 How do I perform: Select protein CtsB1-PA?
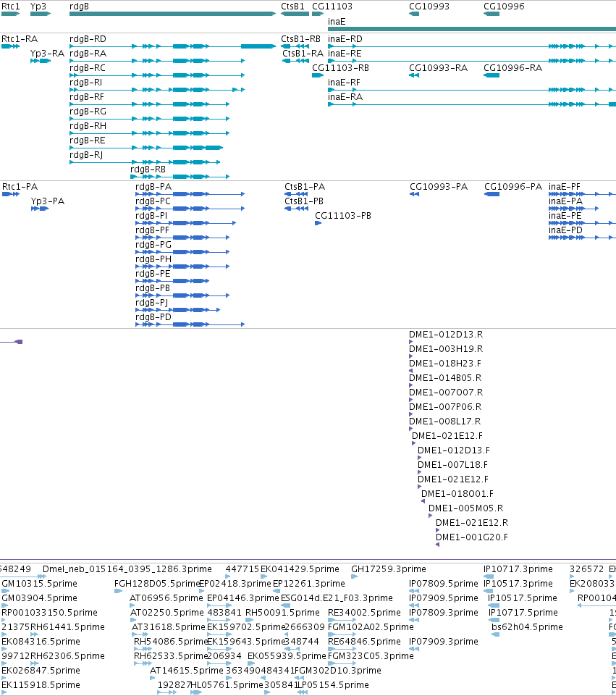click(x=296, y=194)
